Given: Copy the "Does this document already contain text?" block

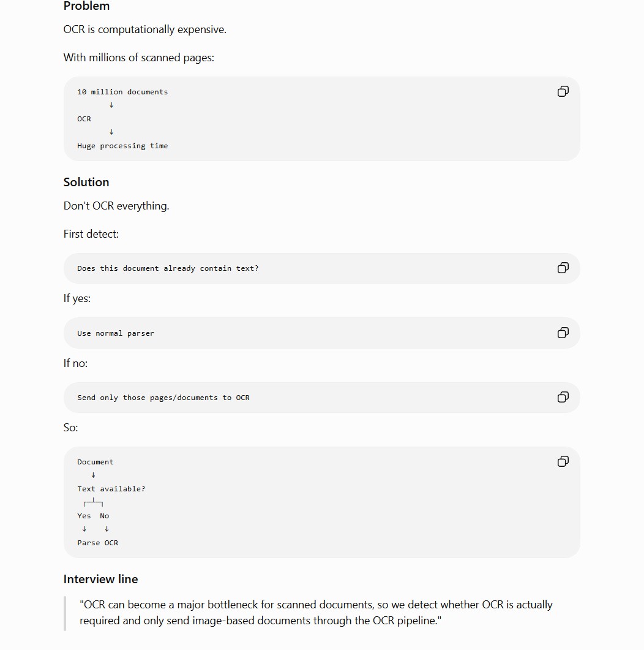Looking at the screenshot, I should click(x=563, y=268).
